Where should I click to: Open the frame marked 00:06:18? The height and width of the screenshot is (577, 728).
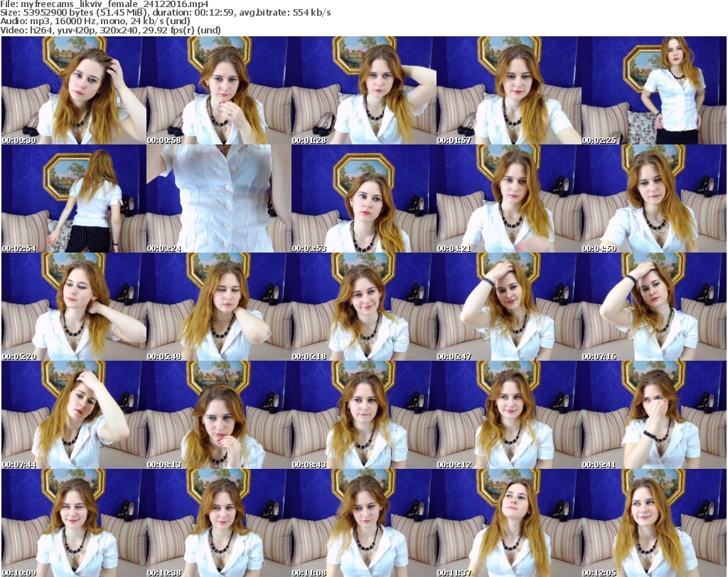point(364,307)
